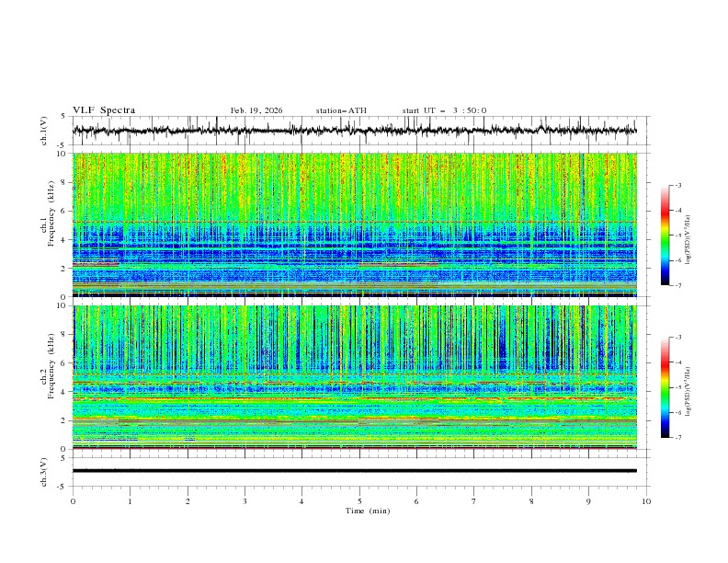The height and width of the screenshot is (563, 728).
Task: Click the 5-minute tick label on time axis
Action: tap(359, 501)
